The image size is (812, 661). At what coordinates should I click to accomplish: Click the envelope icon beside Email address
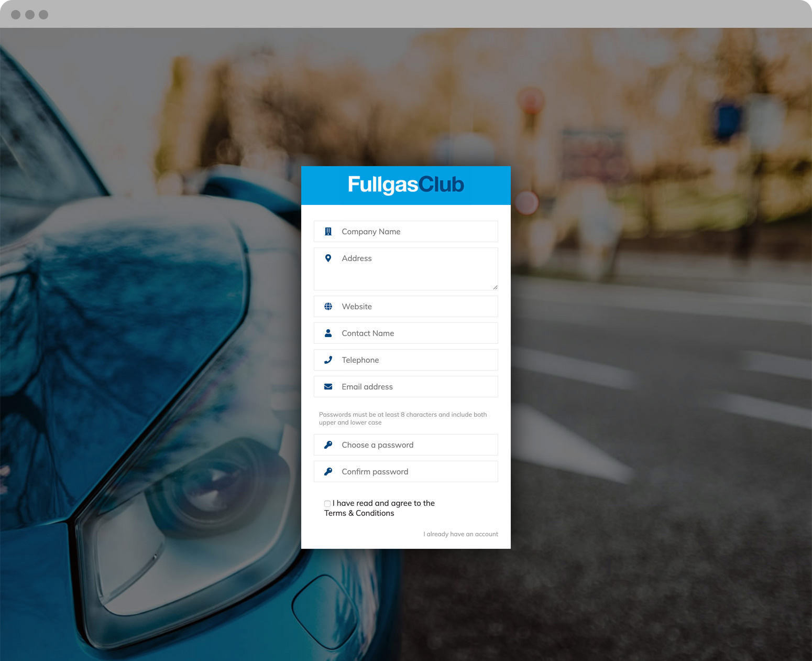tap(328, 386)
